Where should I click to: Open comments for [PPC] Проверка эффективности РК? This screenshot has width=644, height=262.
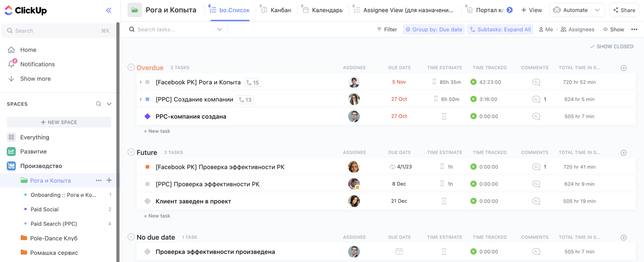pyautogui.click(x=536, y=184)
